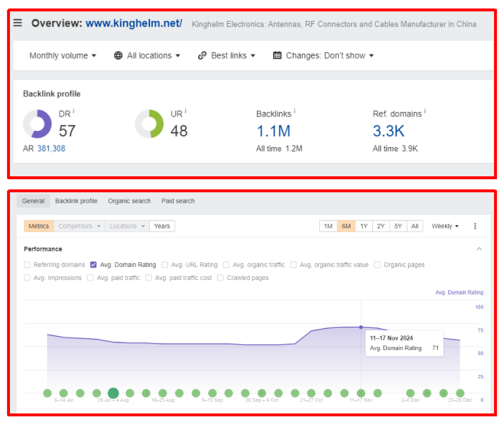Select the 1Y time range button

[363, 226]
